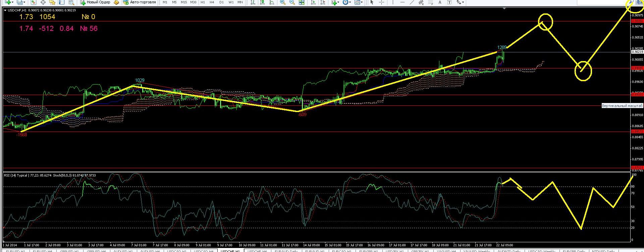
Task: Toggle the Авто-торговля button
Action: click(140, 2)
